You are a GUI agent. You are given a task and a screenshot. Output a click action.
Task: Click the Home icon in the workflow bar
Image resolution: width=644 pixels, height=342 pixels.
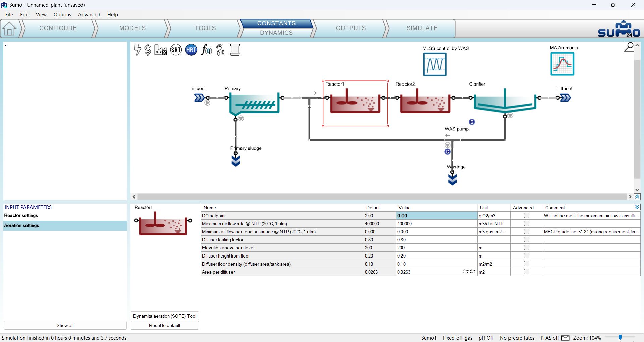tap(9, 28)
